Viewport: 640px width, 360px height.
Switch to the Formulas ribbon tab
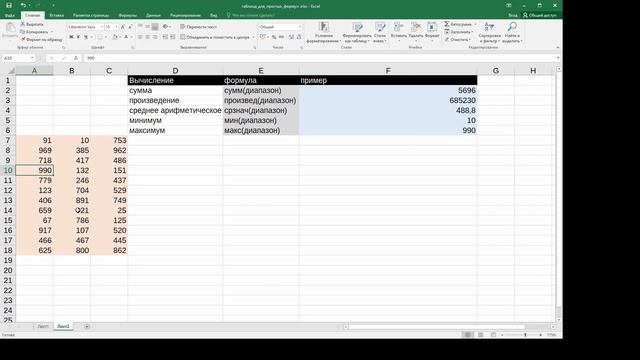pos(128,15)
